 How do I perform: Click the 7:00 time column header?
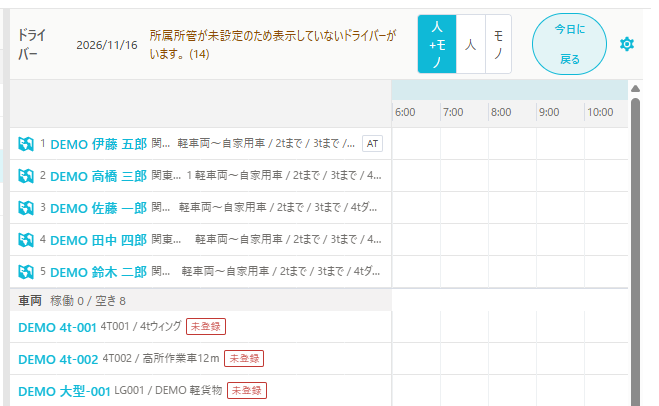(x=453, y=112)
